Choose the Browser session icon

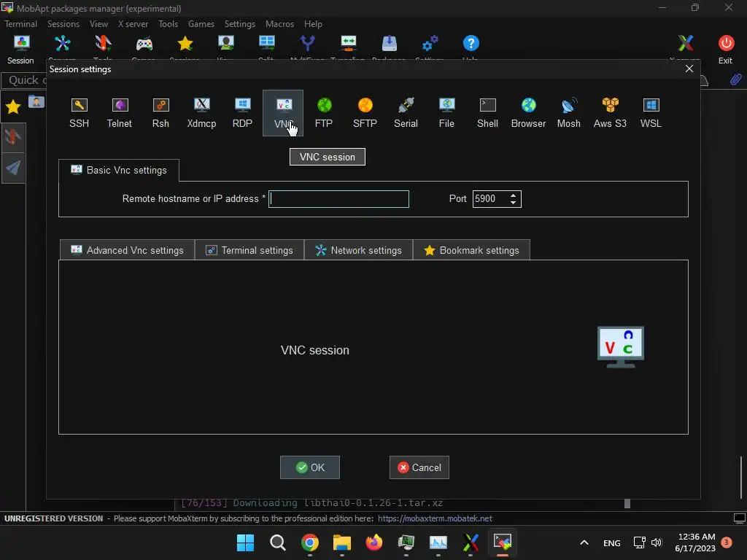point(528,113)
